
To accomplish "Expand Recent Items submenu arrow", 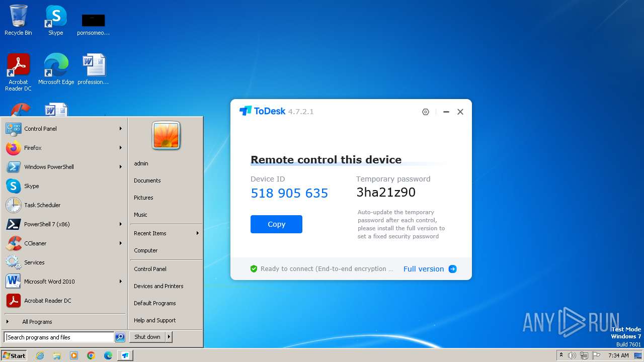I will 198,233.
